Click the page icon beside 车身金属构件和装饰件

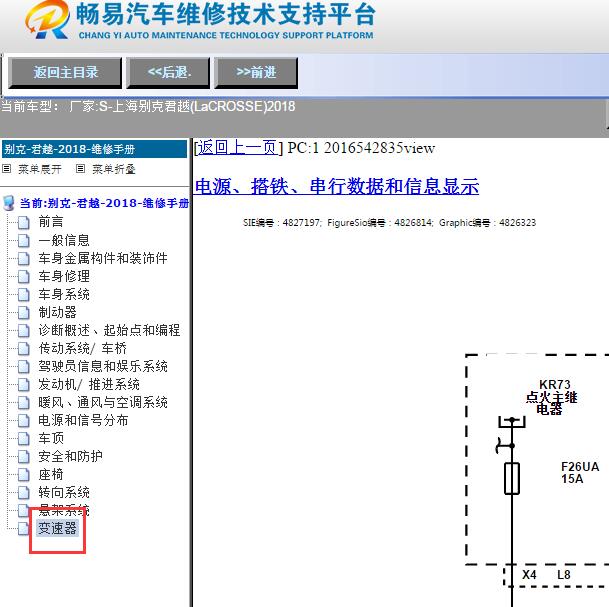coord(24,259)
